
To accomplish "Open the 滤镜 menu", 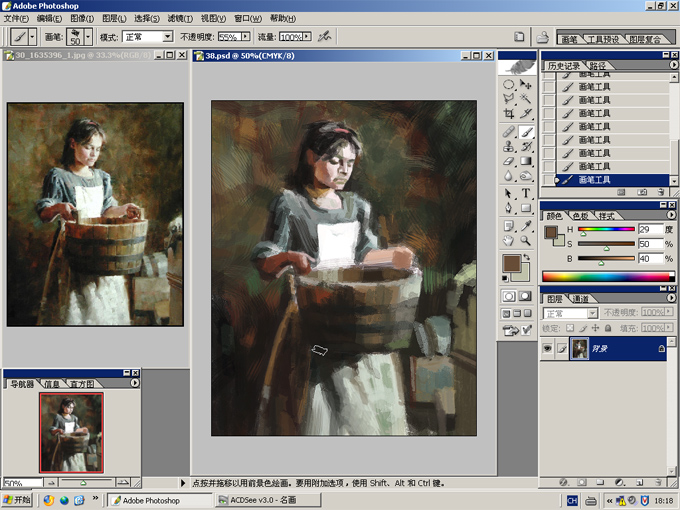I will pos(180,18).
